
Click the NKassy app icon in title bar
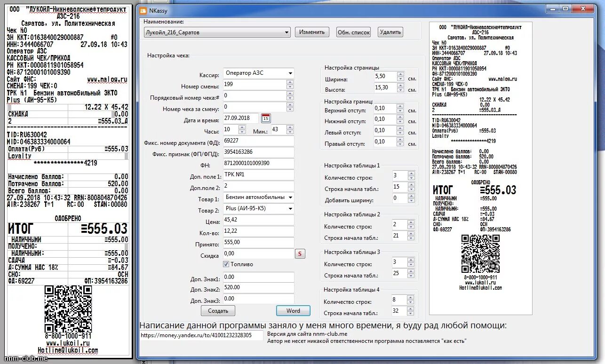point(143,10)
